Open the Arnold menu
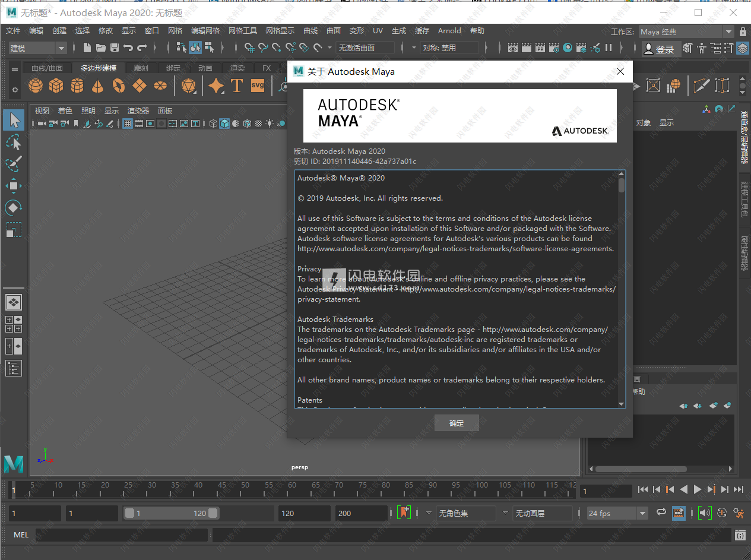The height and width of the screenshot is (560, 751). 449,31
